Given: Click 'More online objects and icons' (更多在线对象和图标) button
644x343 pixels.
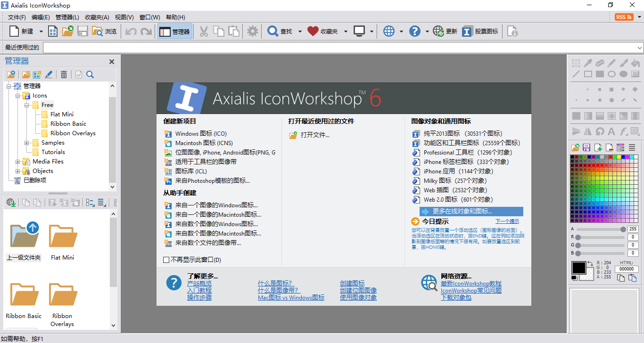Looking at the screenshot, I should pos(471,212).
